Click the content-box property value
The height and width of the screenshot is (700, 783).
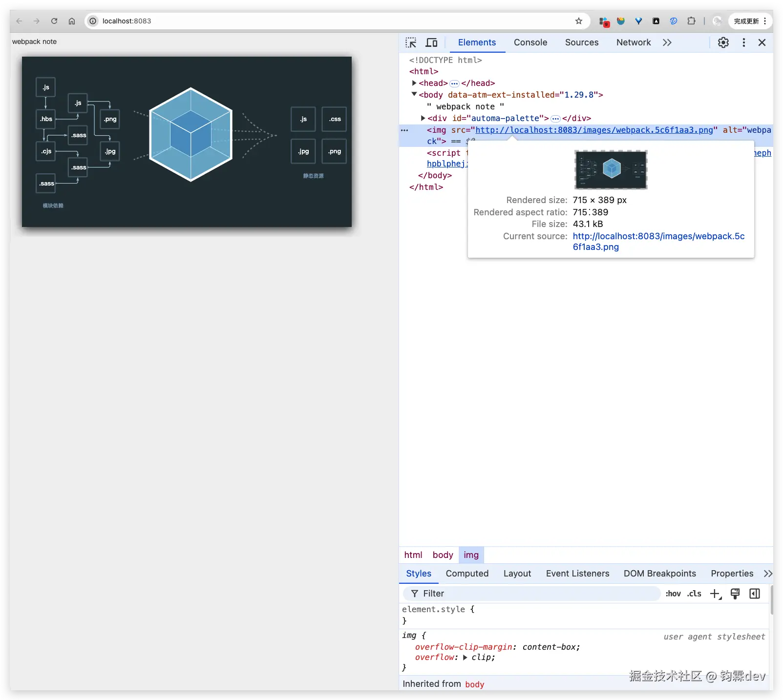tap(549, 647)
